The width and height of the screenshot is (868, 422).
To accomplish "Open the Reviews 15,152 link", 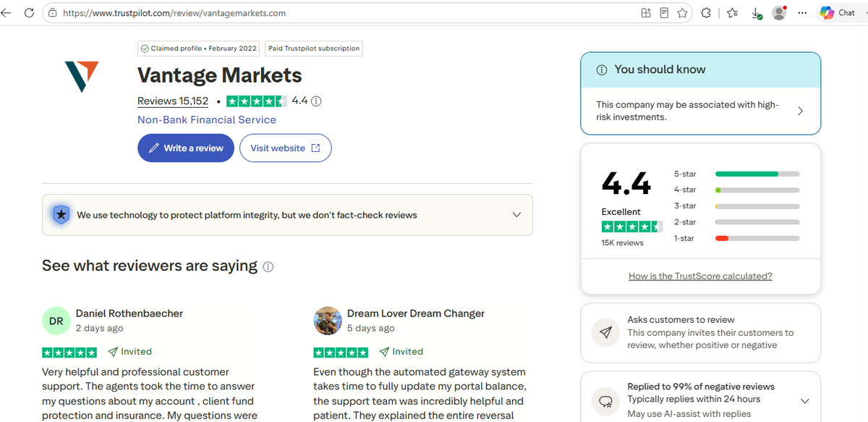I will [x=173, y=101].
